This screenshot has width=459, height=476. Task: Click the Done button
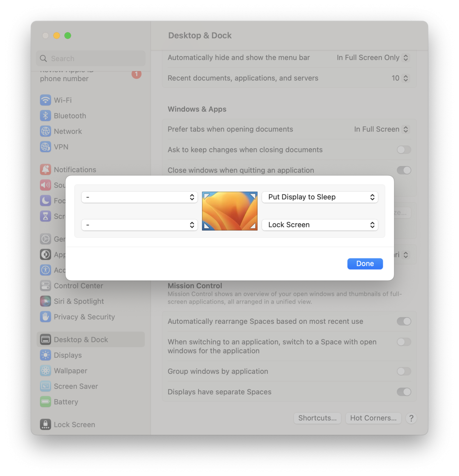tap(365, 264)
